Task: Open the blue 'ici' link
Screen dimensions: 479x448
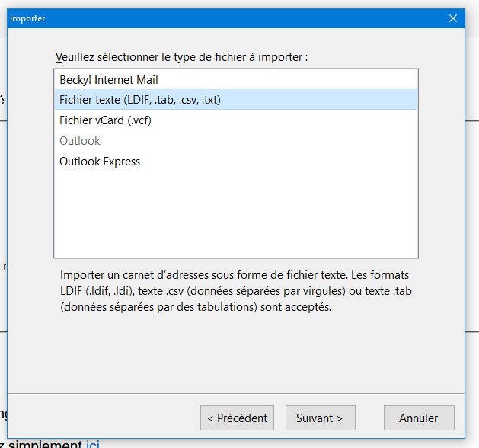Action: [x=93, y=444]
